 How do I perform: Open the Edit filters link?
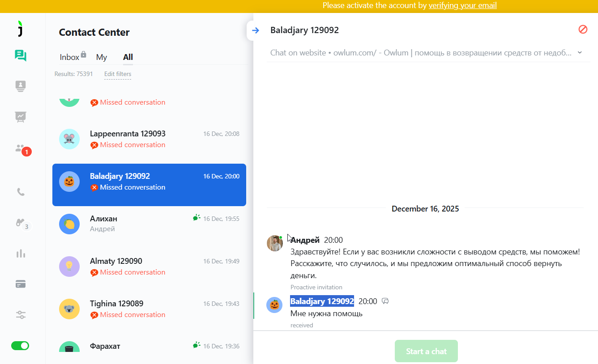pos(118,74)
